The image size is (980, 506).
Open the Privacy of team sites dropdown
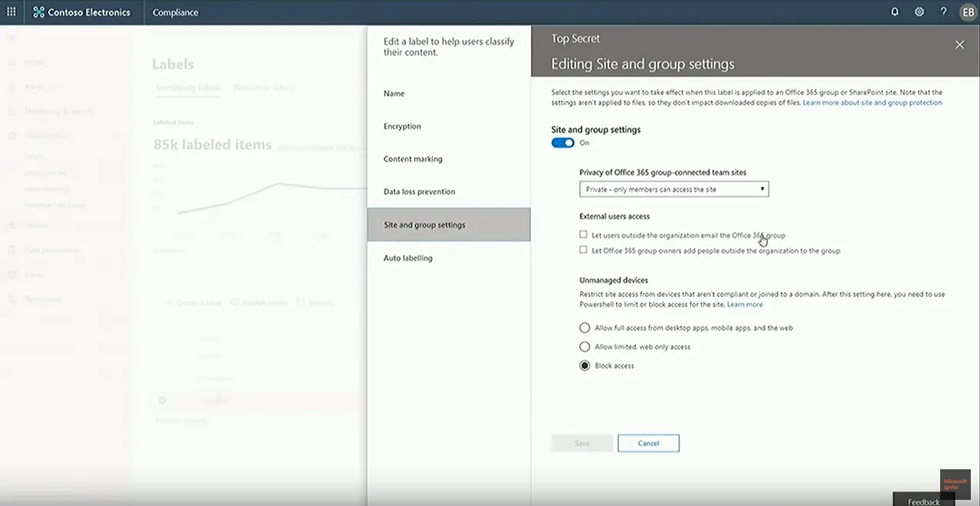(674, 189)
